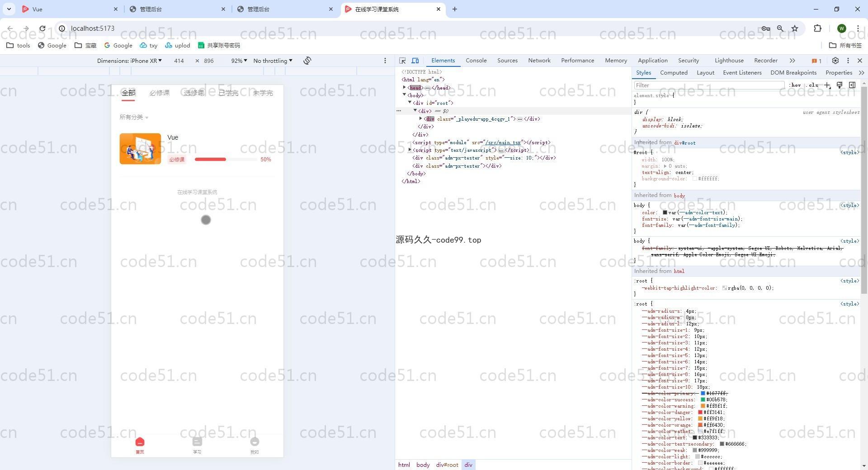
Task: Open the 所有分类 category dropdown
Action: pos(134,117)
